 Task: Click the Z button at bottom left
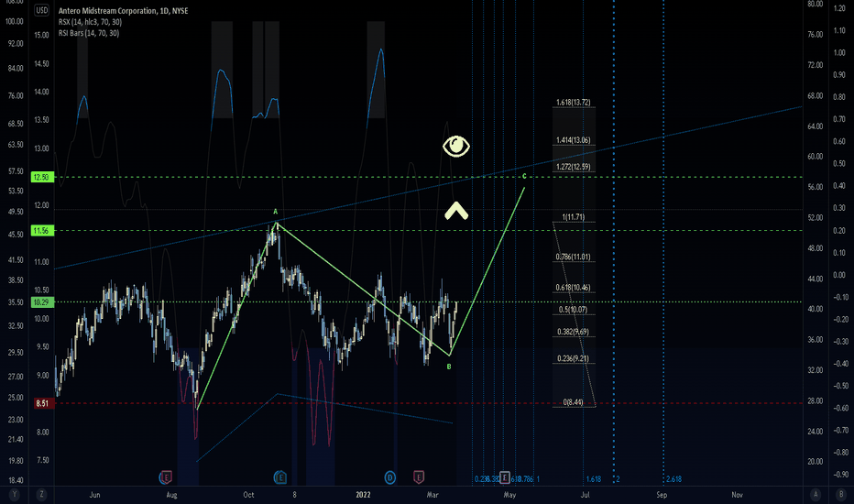coord(41,495)
